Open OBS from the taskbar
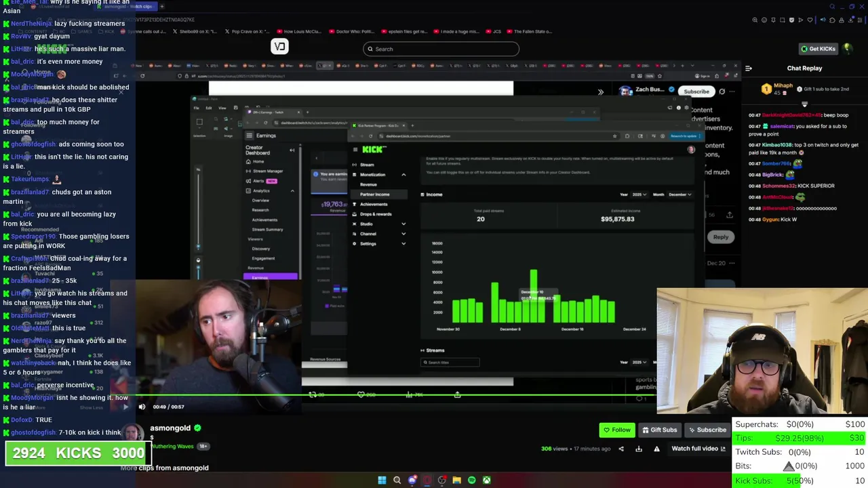The image size is (868, 488). [442, 480]
